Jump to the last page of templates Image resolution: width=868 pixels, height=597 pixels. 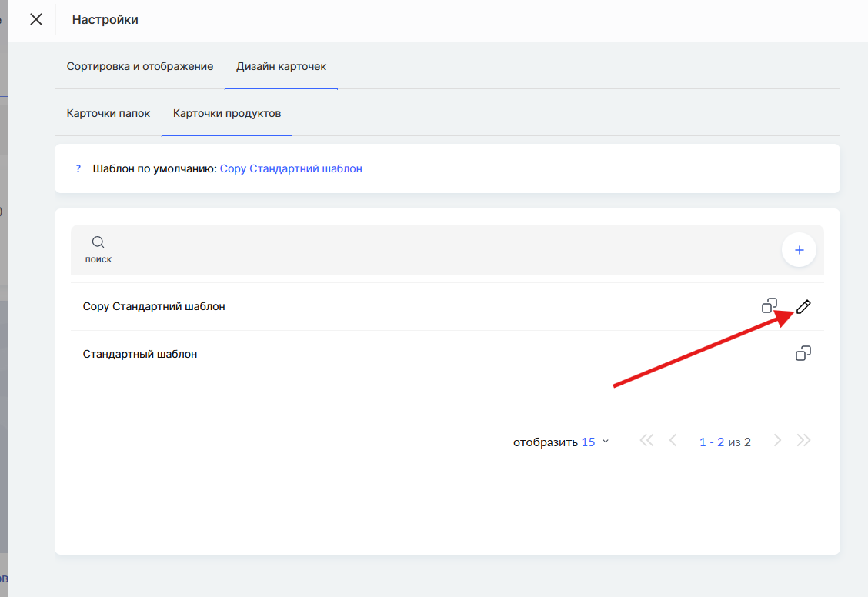click(x=804, y=441)
